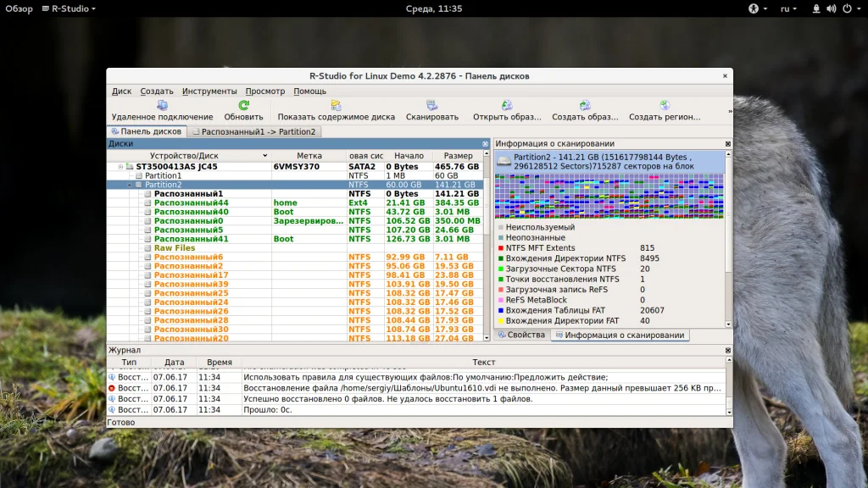The image size is (868, 488).
Task: Open the Инструменты menu
Action: click(x=209, y=91)
